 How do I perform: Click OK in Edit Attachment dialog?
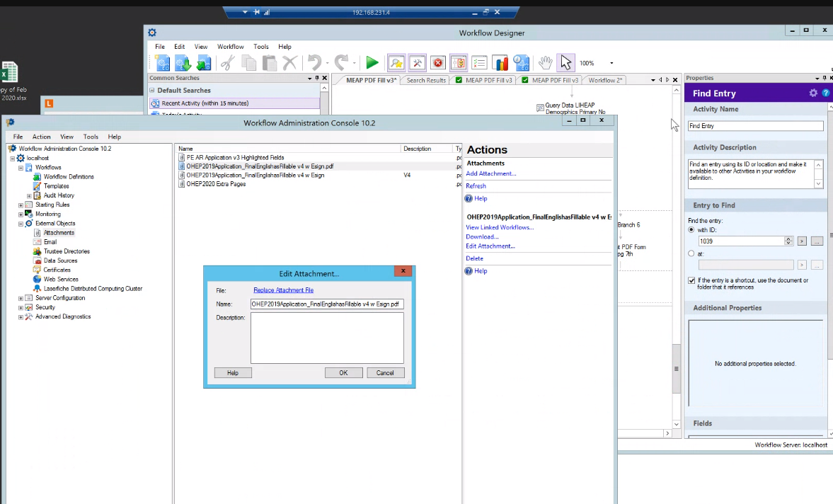click(343, 372)
